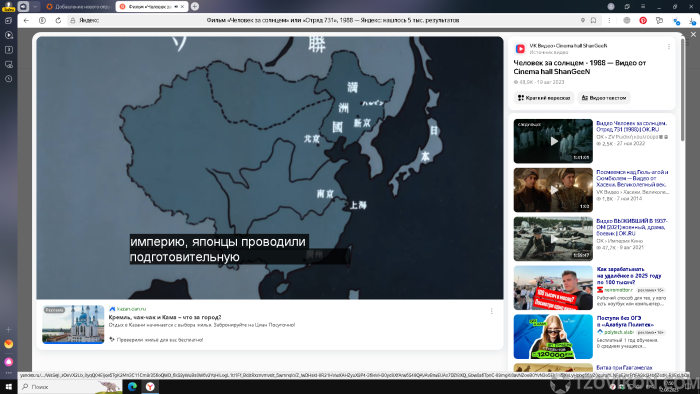Open the kazan.cian.ru ad source link
Screen dimensions: 700x394
click(x=131, y=309)
